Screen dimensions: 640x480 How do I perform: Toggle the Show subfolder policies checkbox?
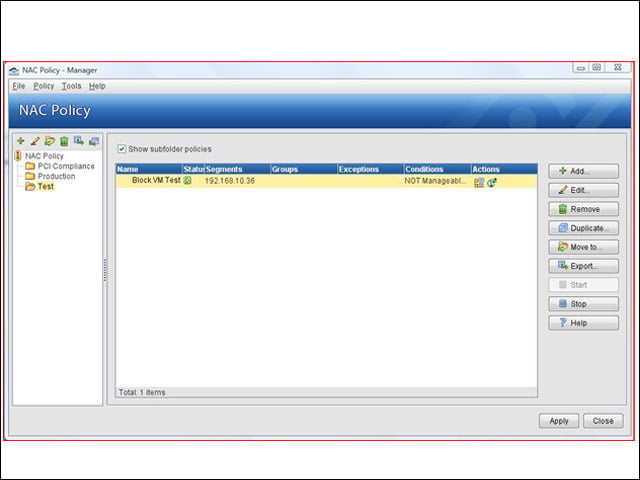click(x=121, y=149)
